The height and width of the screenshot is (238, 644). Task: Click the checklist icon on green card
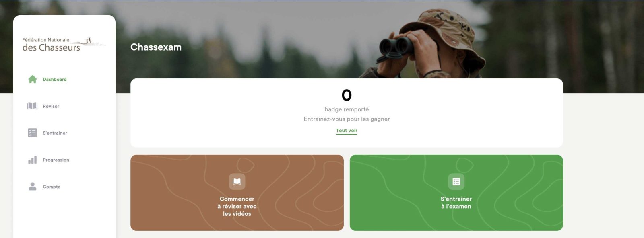pos(456,182)
